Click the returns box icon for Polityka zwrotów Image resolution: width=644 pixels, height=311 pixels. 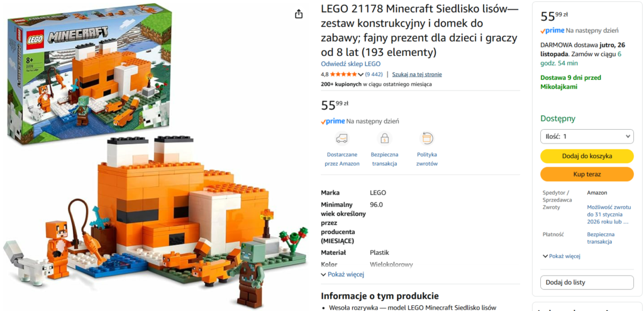pos(427,139)
